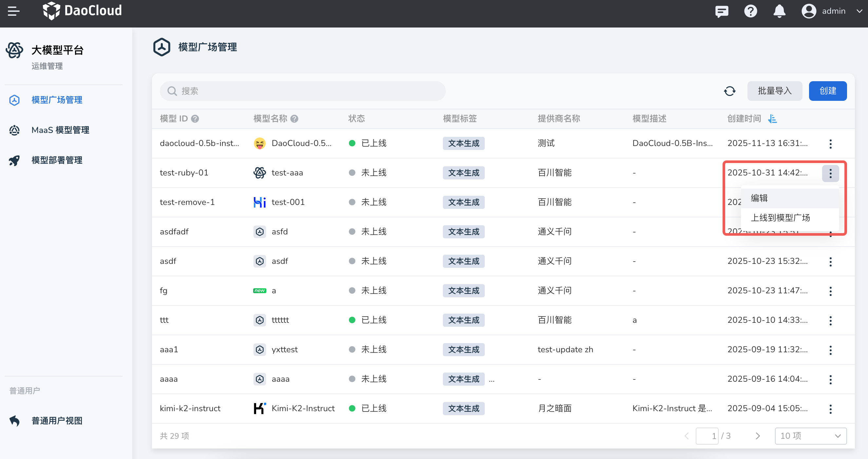Go to the next page arrow

click(758, 436)
